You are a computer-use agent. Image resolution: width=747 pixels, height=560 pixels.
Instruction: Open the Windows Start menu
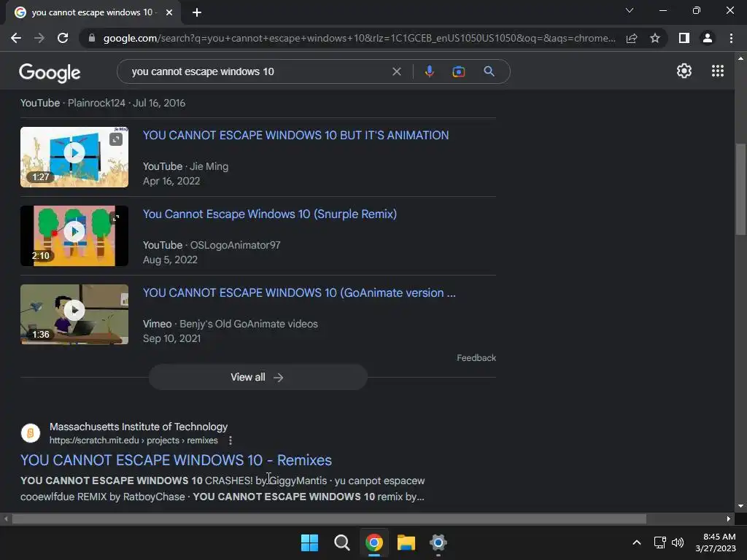pyautogui.click(x=309, y=542)
